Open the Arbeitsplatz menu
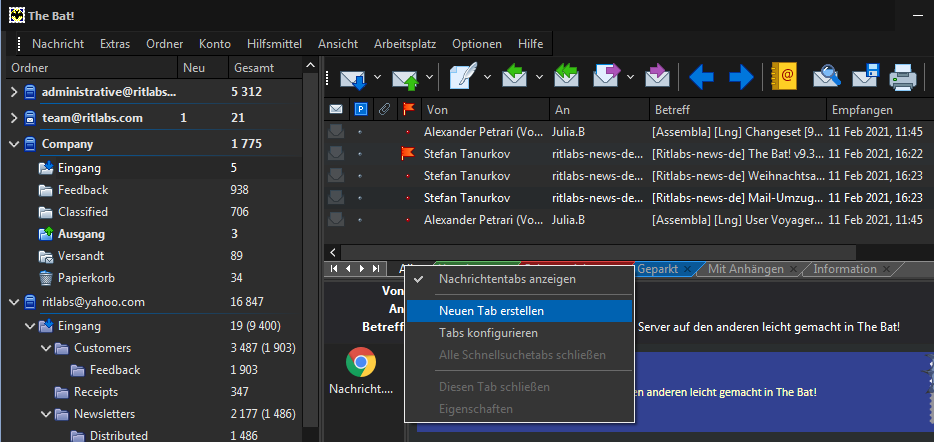The image size is (934, 442). pyautogui.click(x=405, y=44)
